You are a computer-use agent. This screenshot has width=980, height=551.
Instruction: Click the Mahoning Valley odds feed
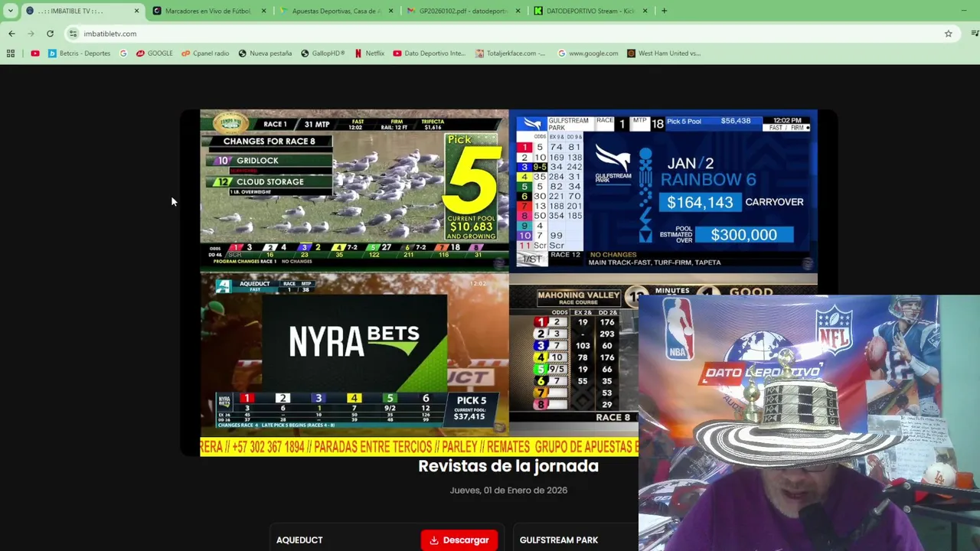click(573, 356)
